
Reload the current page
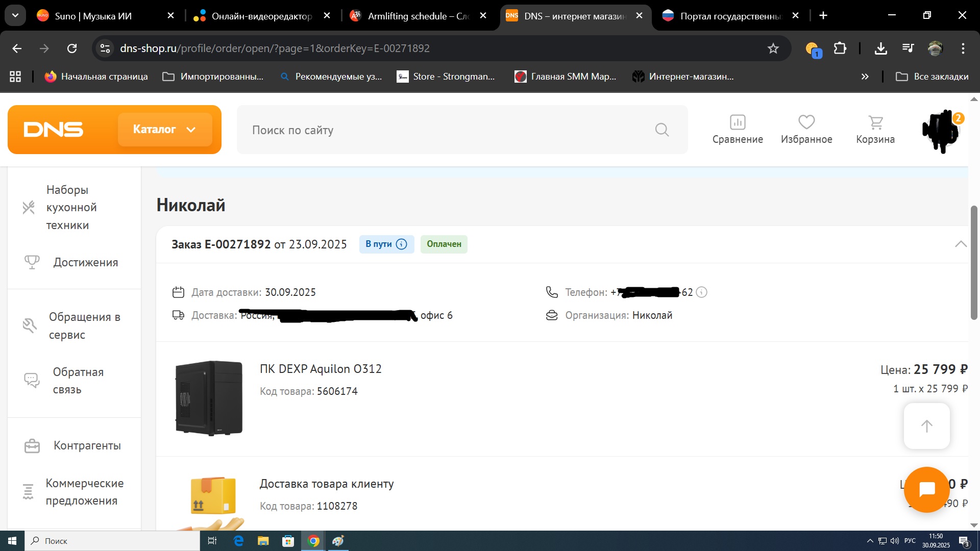[72, 48]
